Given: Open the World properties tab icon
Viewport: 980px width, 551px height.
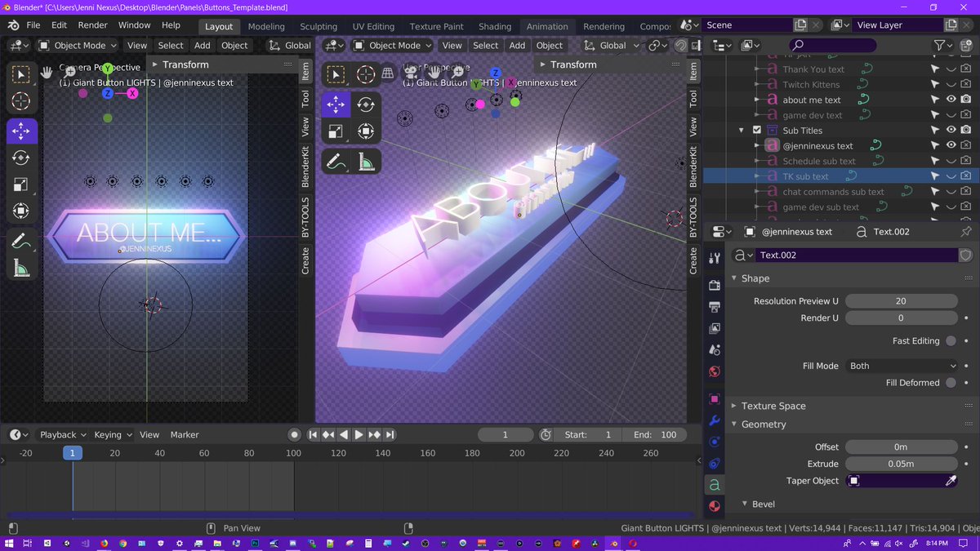Looking at the screenshot, I should (x=715, y=371).
